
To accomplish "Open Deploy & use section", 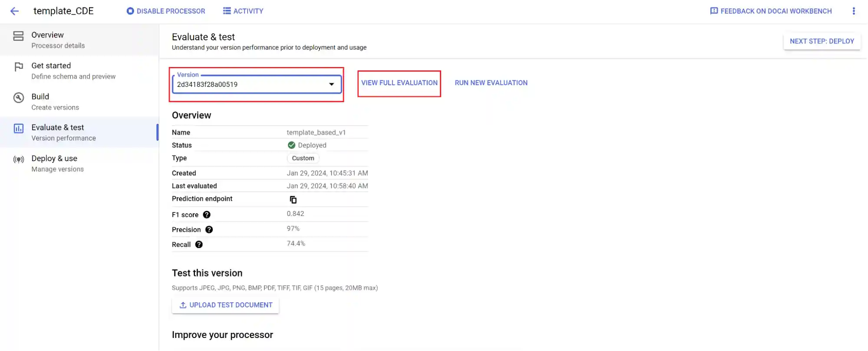I will click(x=57, y=163).
